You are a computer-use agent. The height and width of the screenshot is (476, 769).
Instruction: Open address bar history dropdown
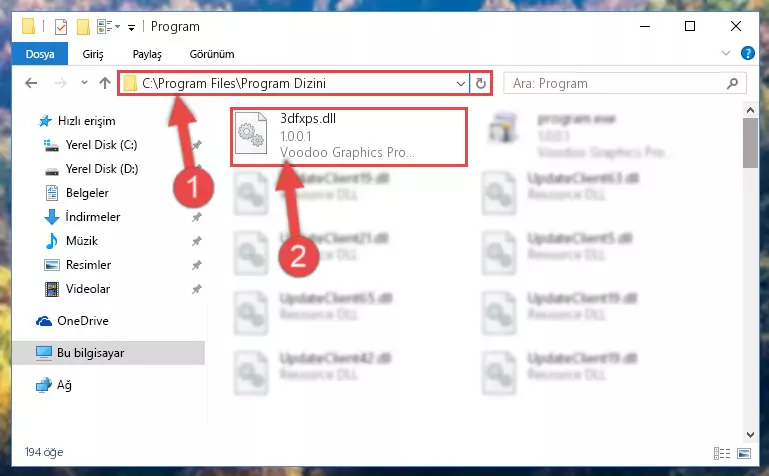point(461,83)
